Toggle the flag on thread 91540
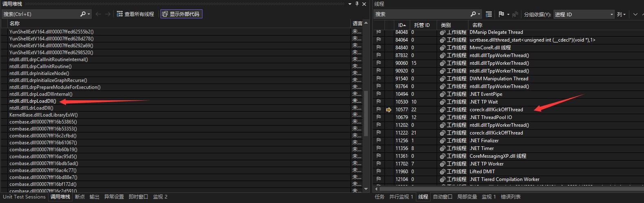644x203 pixels. [x=378, y=79]
